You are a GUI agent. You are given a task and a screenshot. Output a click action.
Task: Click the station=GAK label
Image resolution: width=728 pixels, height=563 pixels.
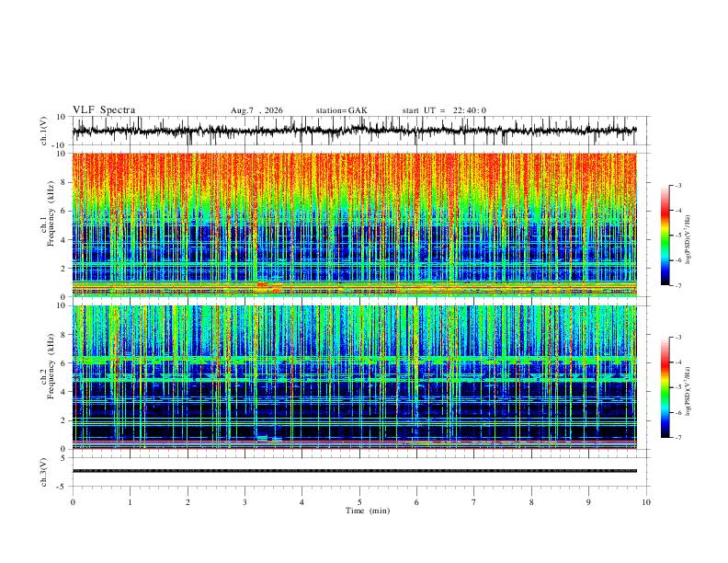click(x=341, y=110)
